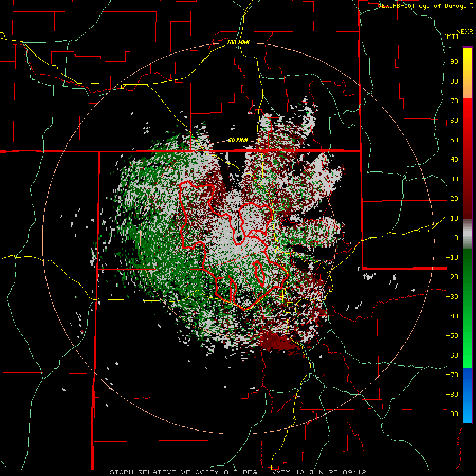Click the 80 value on velocity scale
476x476 pixels.
(x=454, y=81)
